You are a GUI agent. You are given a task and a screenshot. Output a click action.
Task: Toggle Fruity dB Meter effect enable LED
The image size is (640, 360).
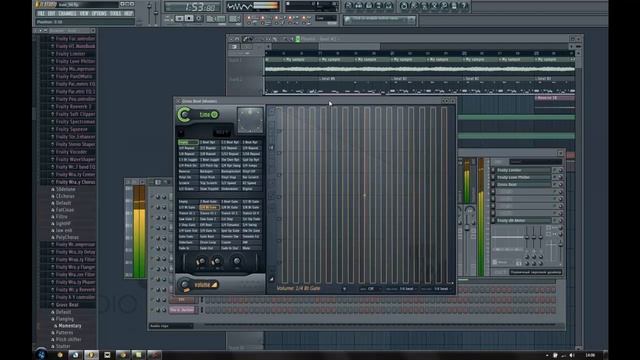click(x=493, y=220)
